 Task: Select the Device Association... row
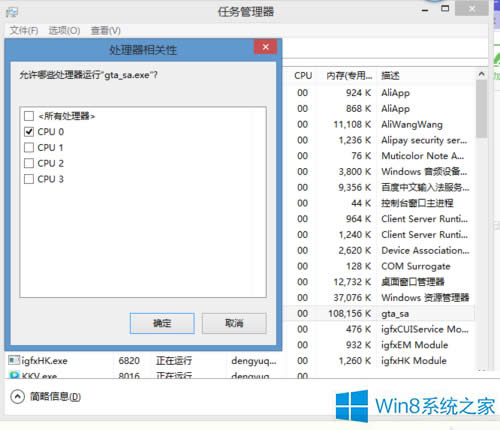click(379, 250)
